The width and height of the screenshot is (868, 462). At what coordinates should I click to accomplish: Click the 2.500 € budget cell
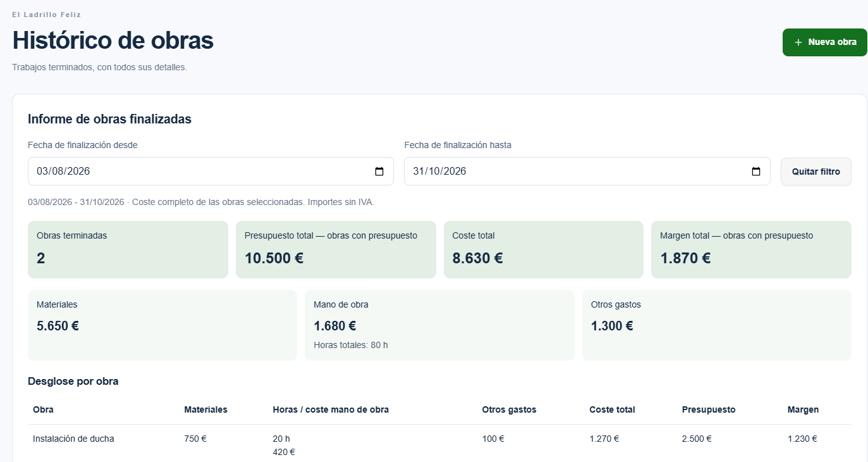697,439
